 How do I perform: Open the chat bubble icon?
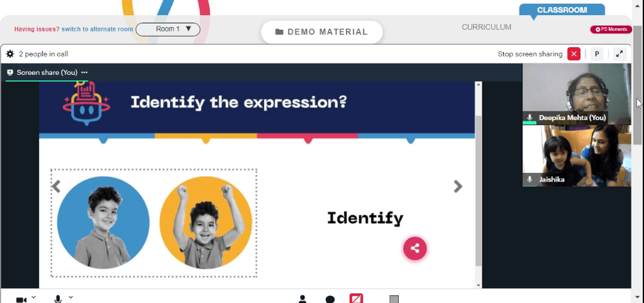coord(330,299)
